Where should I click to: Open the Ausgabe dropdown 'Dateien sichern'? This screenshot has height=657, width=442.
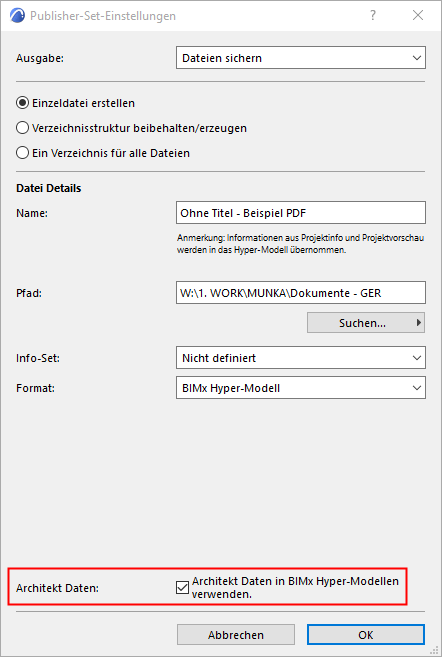pos(301,58)
